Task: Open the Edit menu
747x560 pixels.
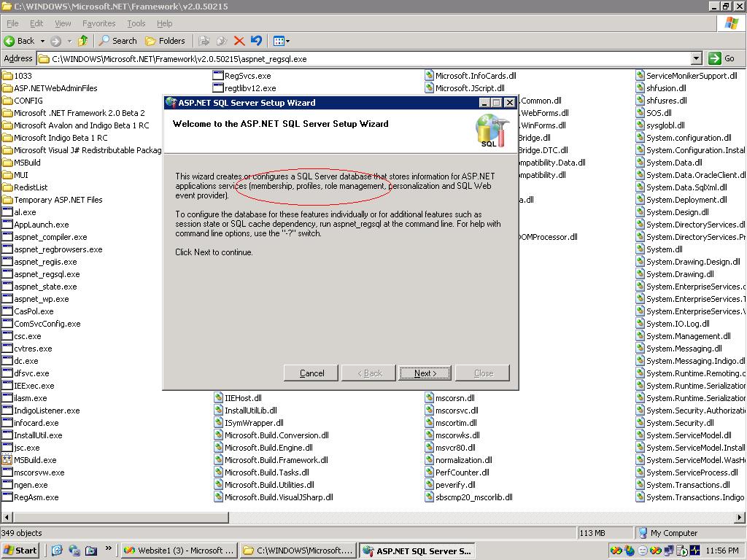Action: point(36,23)
